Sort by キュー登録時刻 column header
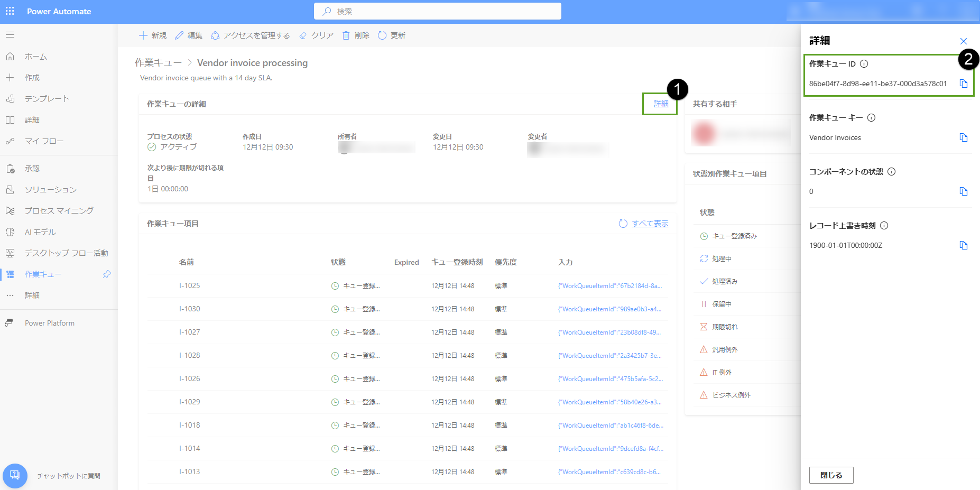Screen dimensions: 980x490 pyautogui.click(x=457, y=262)
